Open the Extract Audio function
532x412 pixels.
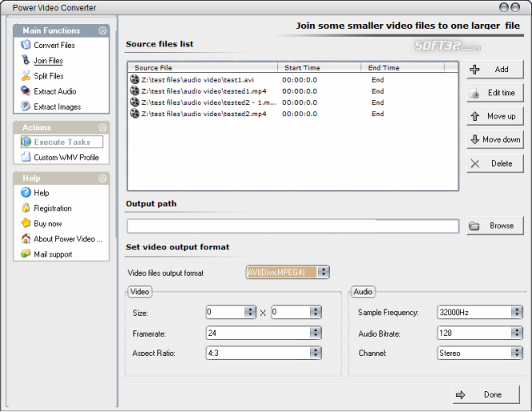pyautogui.click(x=55, y=91)
